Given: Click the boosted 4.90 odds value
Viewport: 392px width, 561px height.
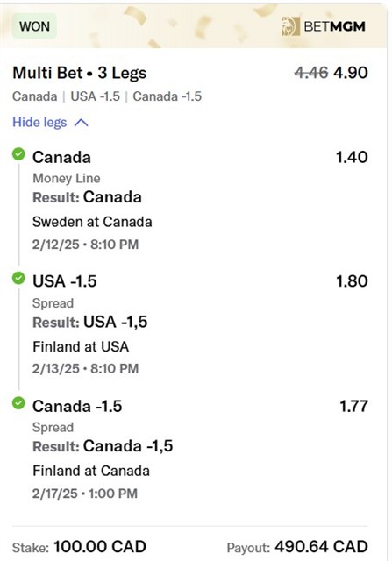Looking at the screenshot, I should 351,73.
